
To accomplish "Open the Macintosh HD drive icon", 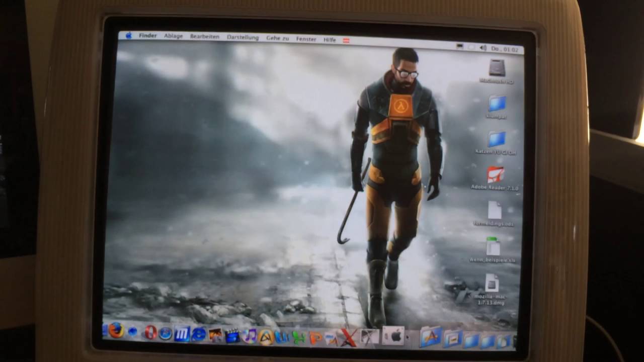I will [497, 68].
